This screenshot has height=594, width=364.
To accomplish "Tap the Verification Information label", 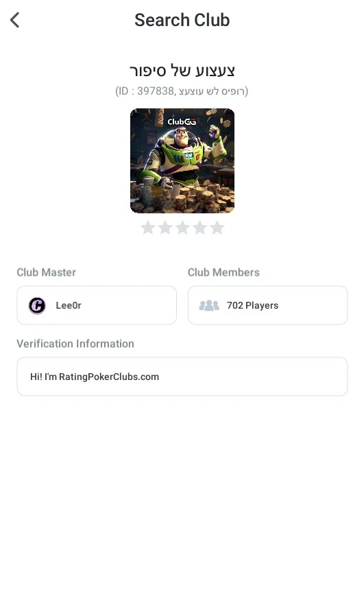I will click(75, 344).
